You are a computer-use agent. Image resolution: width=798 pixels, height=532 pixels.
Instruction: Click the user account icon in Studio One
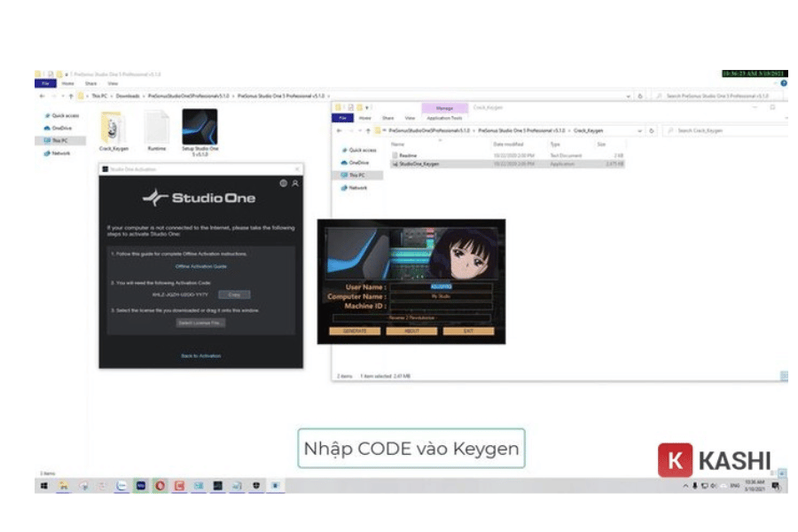[295, 183]
